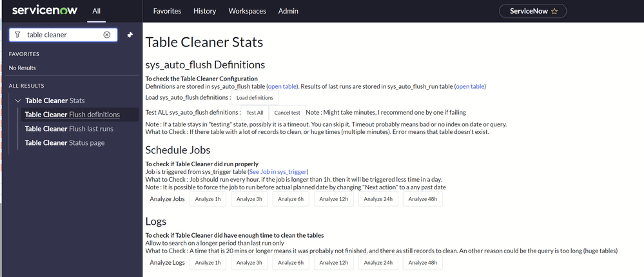Image resolution: width=644 pixels, height=277 pixels.
Task: Analyze Logs for 12h
Action: 334,263
